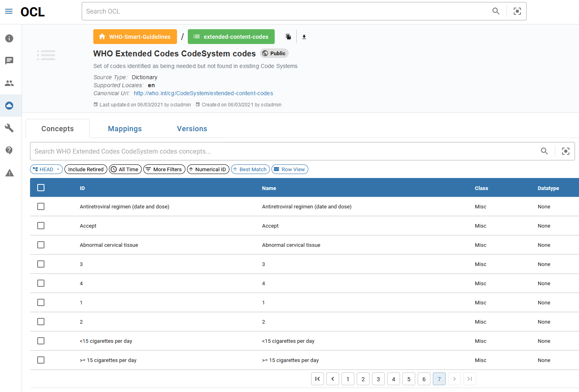This screenshot has width=579, height=392.
Task: Open the feedback message sidebar icon
Action: coord(9,61)
